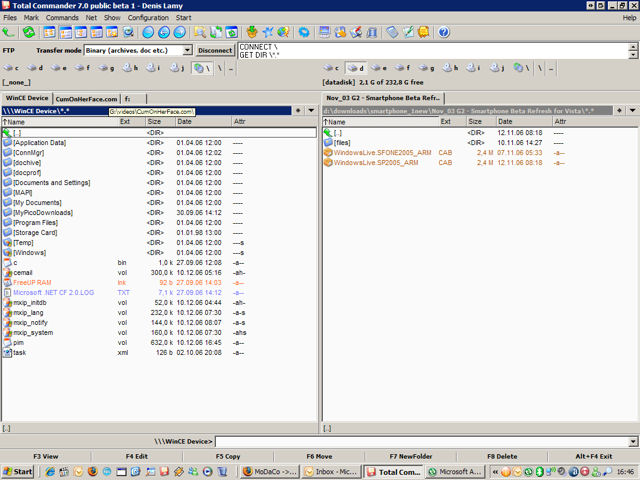This screenshot has width=640, height=480.
Task: Switch to the f: tab
Action: tap(134, 99)
